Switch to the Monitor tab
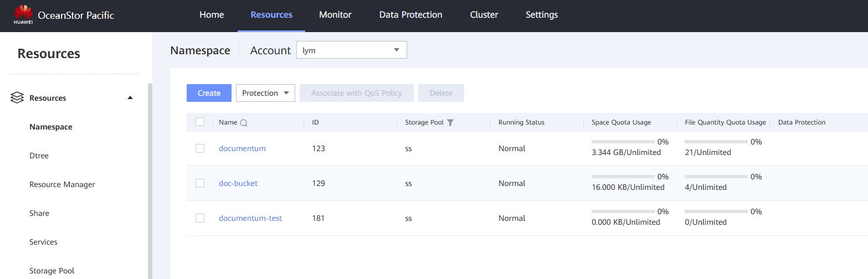Image resolution: width=868 pixels, height=279 pixels. point(335,15)
